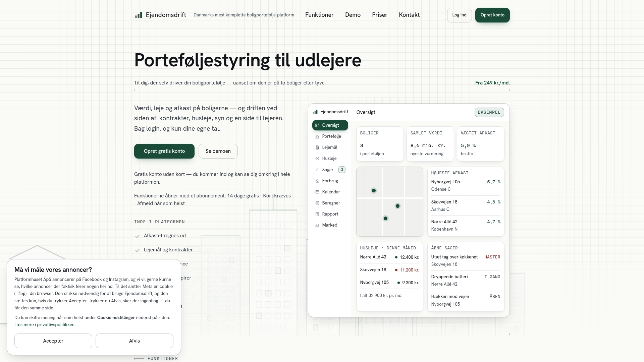Click the HASTER status label
644x362 pixels.
[492, 257]
